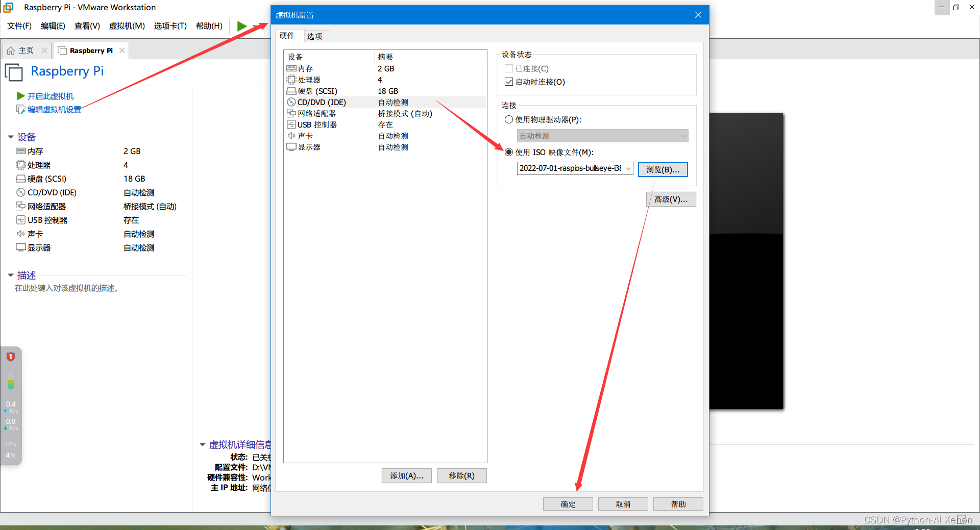Screen dimensions: 980x530
Task: Click the 硬盘 (SCSI) disk icon in dialog list
Action: pyautogui.click(x=291, y=91)
